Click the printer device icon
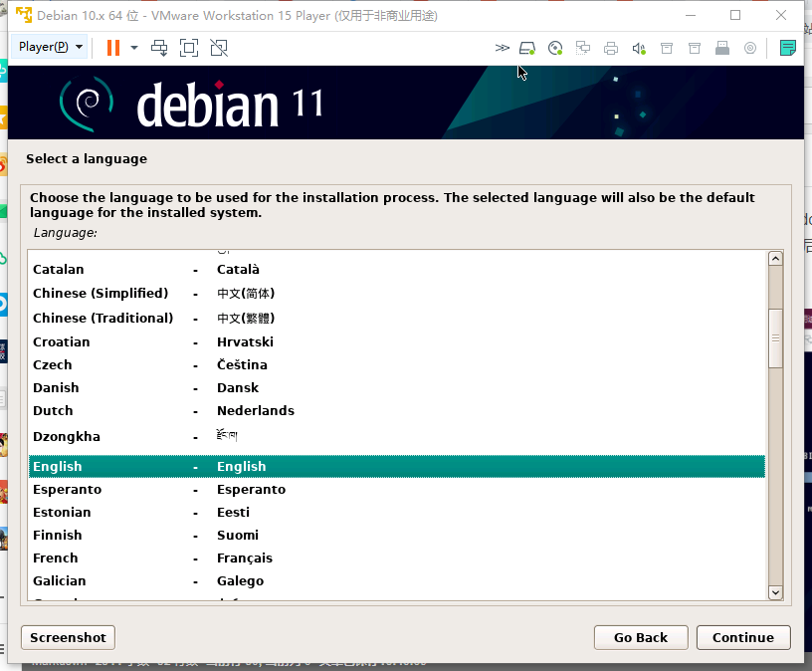The height and width of the screenshot is (671, 812). (x=611, y=48)
